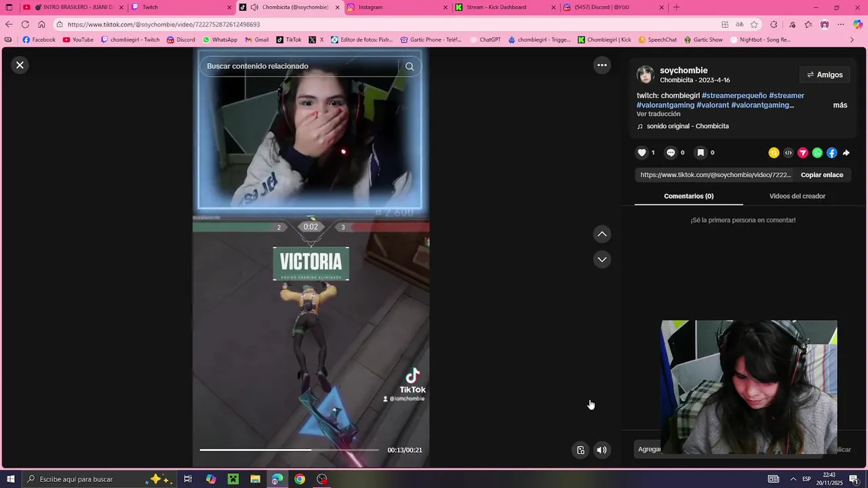Get embed code icon
The image size is (868, 488).
point(788,152)
